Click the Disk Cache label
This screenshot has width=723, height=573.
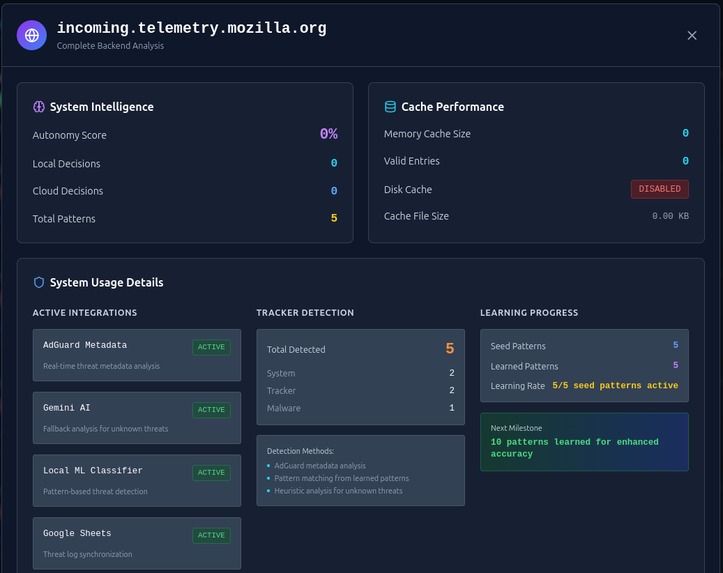408,189
